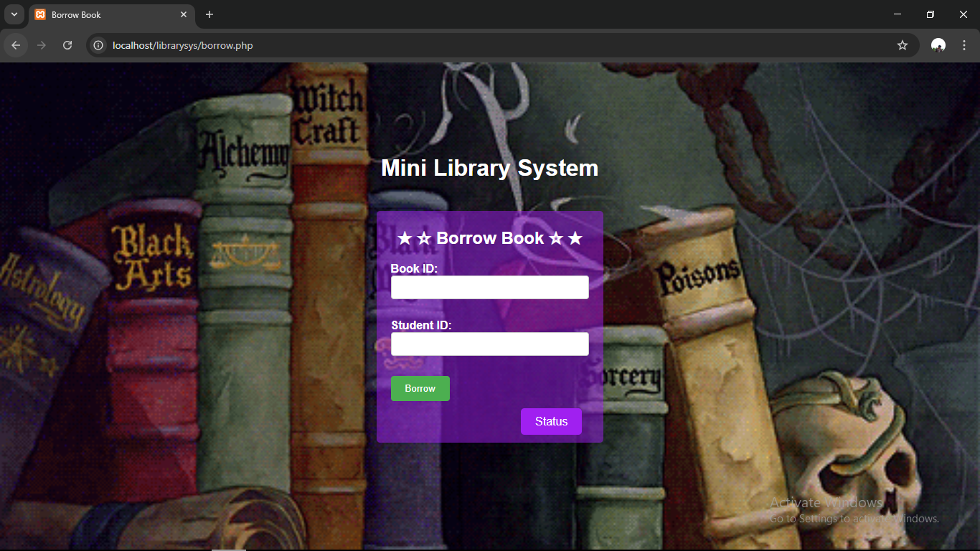Focus the Student ID input field
The image size is (980, 551).
tap(489, 344)
